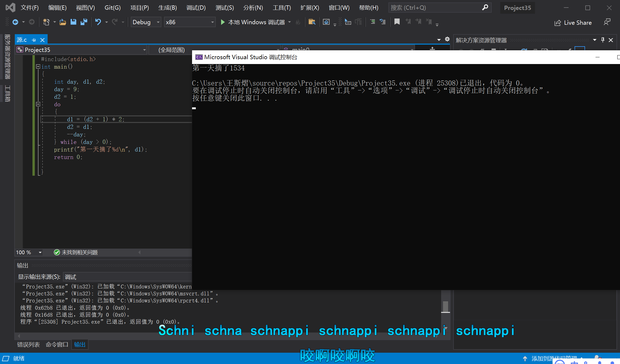Image resolution: width=620 pixels, height=364 pixels.
Task: Switch to the 错误列表 tab
Action: point(28,344)
